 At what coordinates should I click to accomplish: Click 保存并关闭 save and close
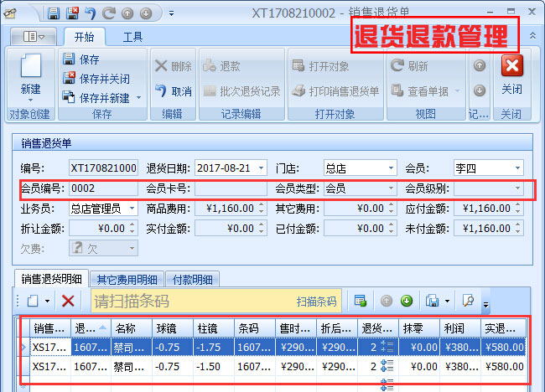(x=70, y=79)
